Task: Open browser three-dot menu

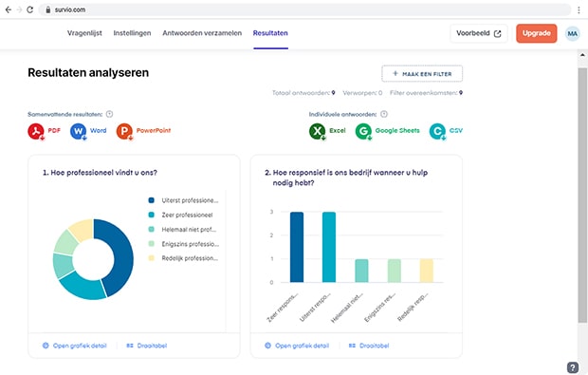Action: 579,10
